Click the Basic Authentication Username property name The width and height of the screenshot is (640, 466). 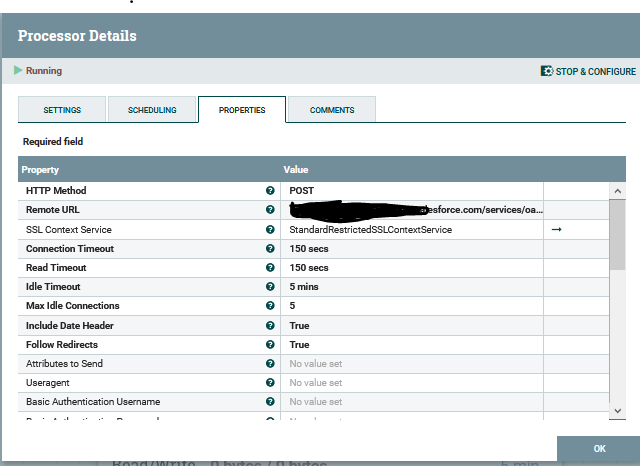[x=93, y=402]
